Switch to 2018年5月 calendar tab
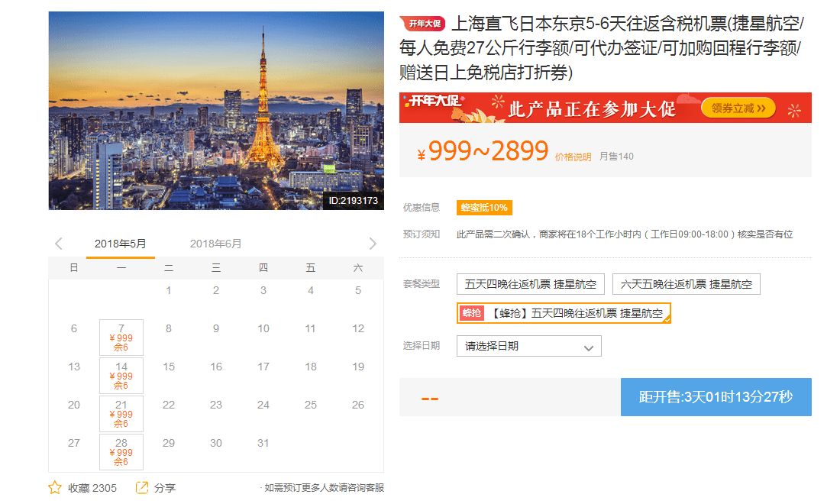Image resolution: width=840 pixels, height=504 pixels. [x=121, y=244]
